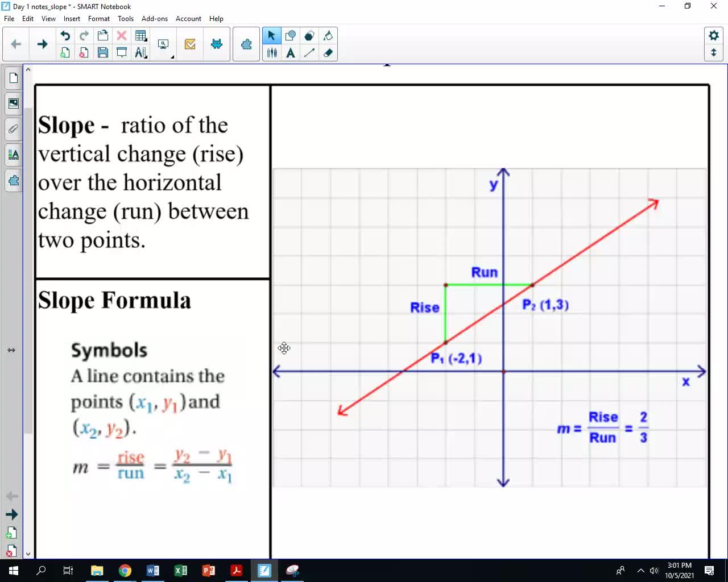The height and width of the screenshot is (582, 728).
Task: Select the Shapes tool
Action: pyautogui.click(x=290, y=35)
